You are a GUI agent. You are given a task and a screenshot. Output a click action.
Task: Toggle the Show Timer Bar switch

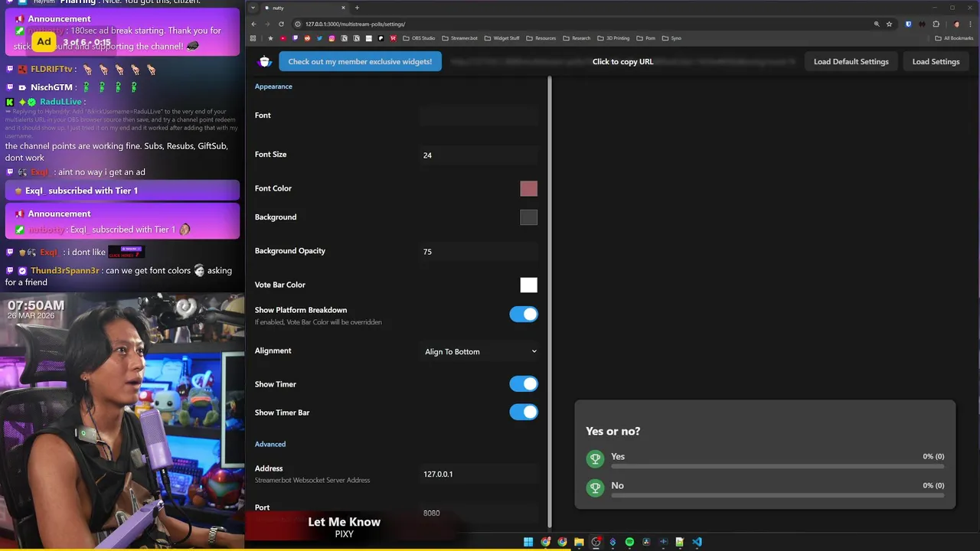pyautogui.click(x=524, y=412)
